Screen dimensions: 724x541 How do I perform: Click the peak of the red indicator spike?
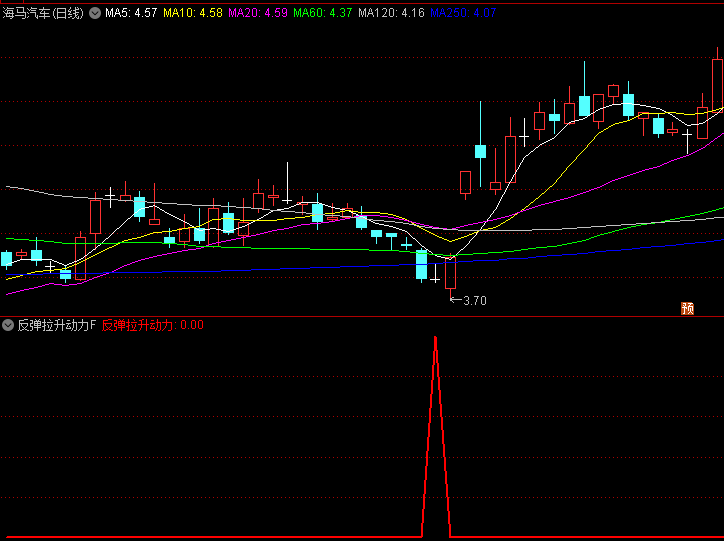pyautogui.click(x=436, y=338)
